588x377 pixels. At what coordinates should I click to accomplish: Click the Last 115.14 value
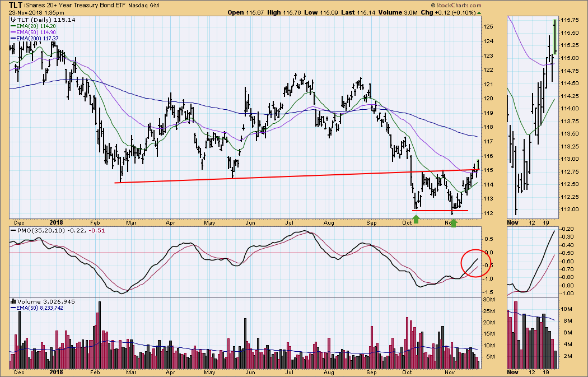coord(358,12)
